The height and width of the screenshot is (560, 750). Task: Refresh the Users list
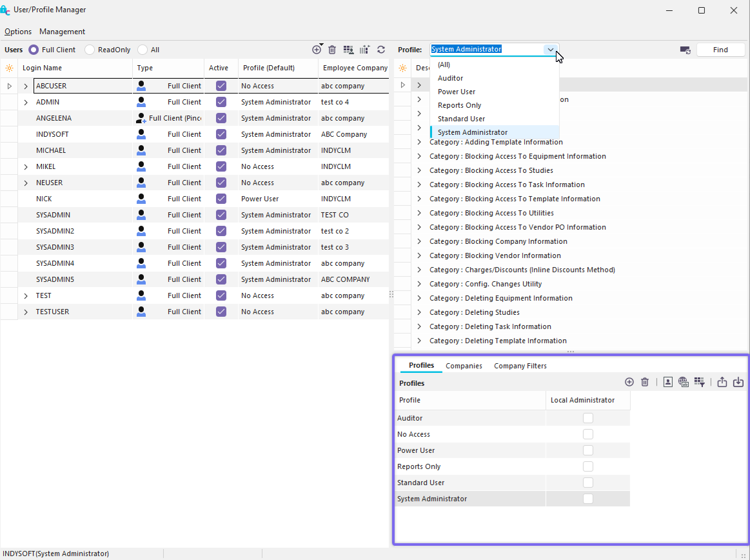click(381, 50)
